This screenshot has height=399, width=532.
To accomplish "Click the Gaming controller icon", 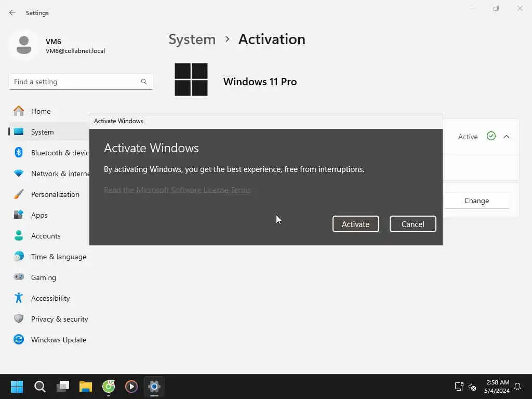I will point(19,277).
